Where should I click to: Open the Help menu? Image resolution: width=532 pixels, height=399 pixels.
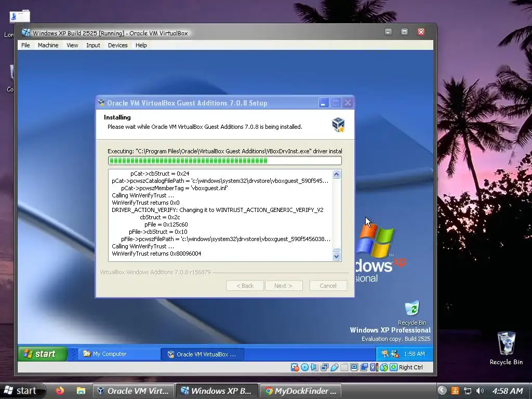(x=141, y=45)
